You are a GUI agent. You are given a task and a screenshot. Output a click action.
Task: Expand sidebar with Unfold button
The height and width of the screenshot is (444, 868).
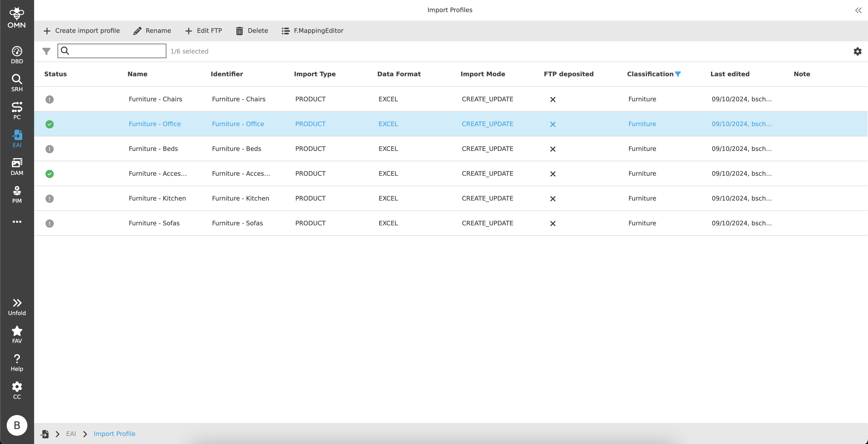tap(17, 307)
